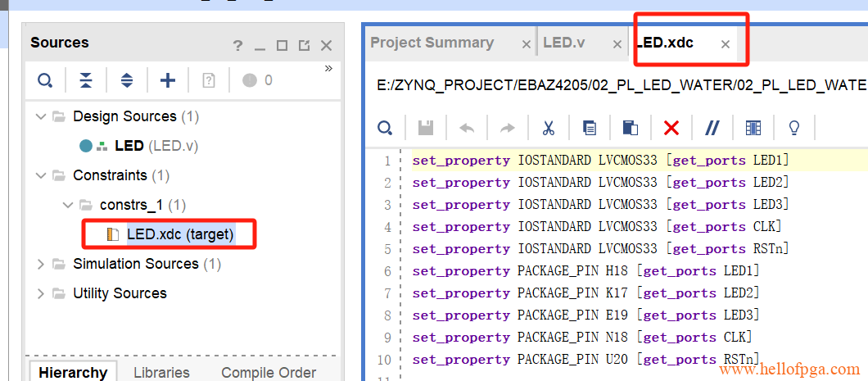868x381 pixels.
Task: Click the Expand All sources icon
Action: point(126,80)
